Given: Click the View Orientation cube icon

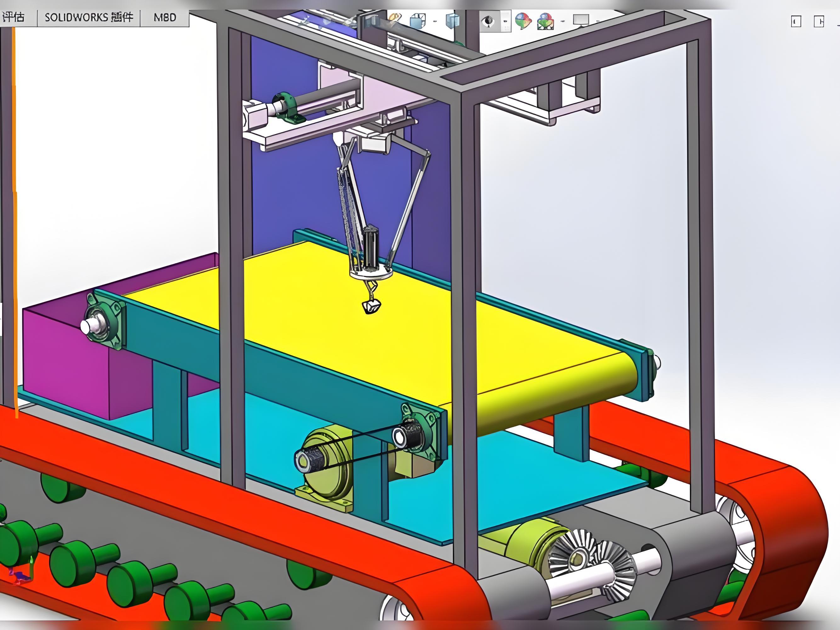Looking at the screenshot, I should (x=417, y=21).
